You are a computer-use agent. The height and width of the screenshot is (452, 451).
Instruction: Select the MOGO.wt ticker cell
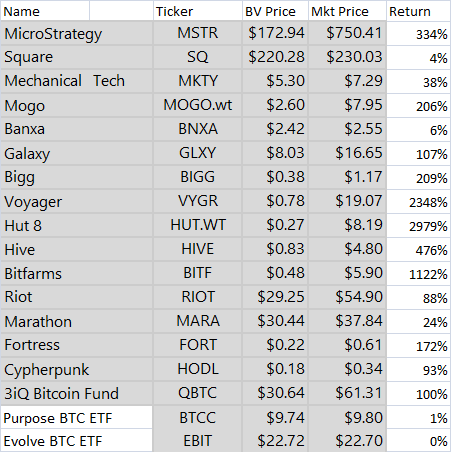(198, 105)
